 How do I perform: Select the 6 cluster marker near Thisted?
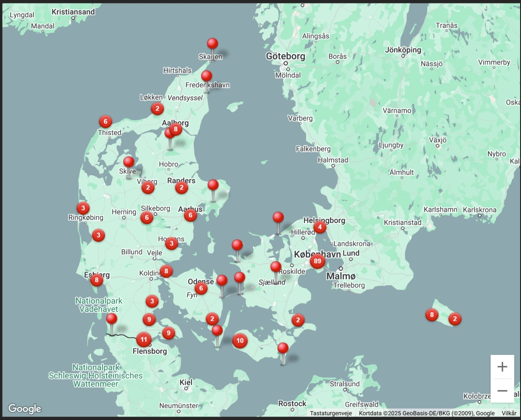coord(105,122)
